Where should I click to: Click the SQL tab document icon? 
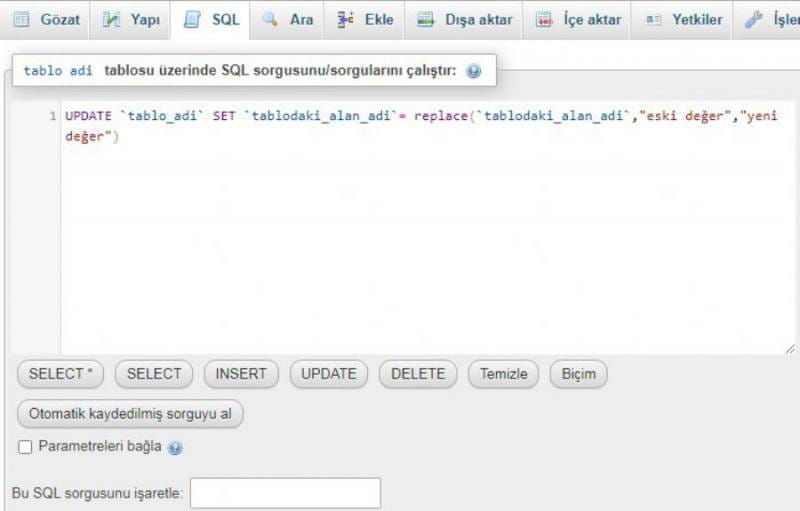(192, 19)
